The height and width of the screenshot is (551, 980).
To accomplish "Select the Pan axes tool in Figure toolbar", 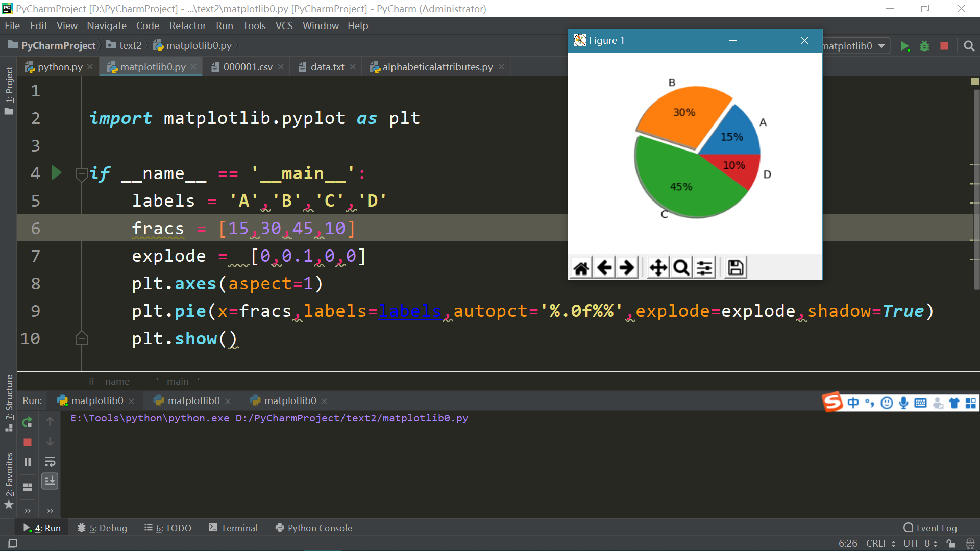I will [x=658, y=267].
